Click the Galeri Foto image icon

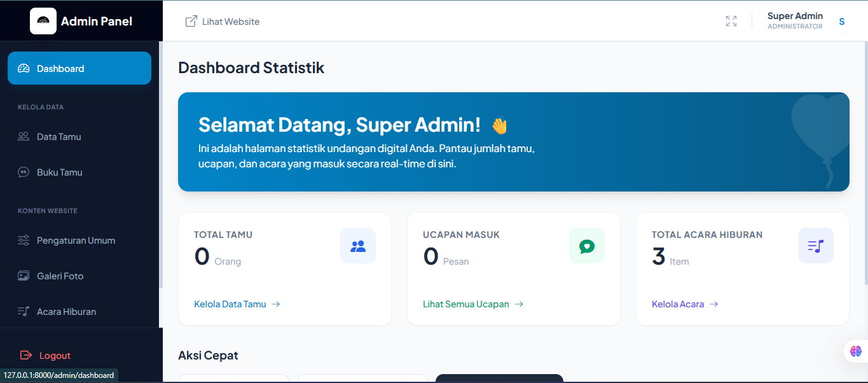24,275
